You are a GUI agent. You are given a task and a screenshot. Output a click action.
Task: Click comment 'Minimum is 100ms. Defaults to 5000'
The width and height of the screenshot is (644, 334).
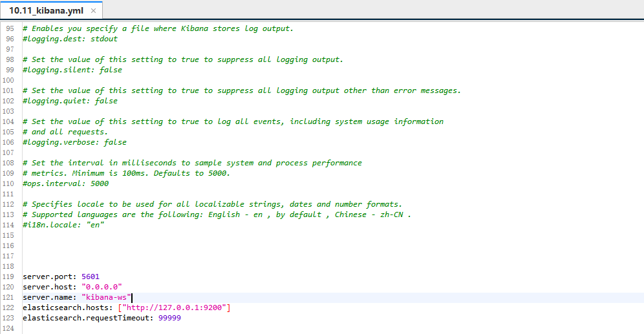(x=127, y=173)
